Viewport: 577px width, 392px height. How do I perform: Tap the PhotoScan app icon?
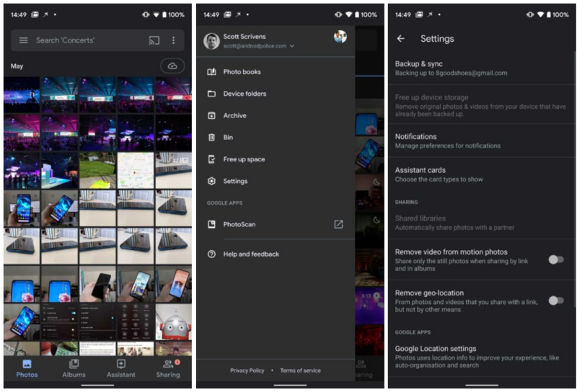(211, 224)
